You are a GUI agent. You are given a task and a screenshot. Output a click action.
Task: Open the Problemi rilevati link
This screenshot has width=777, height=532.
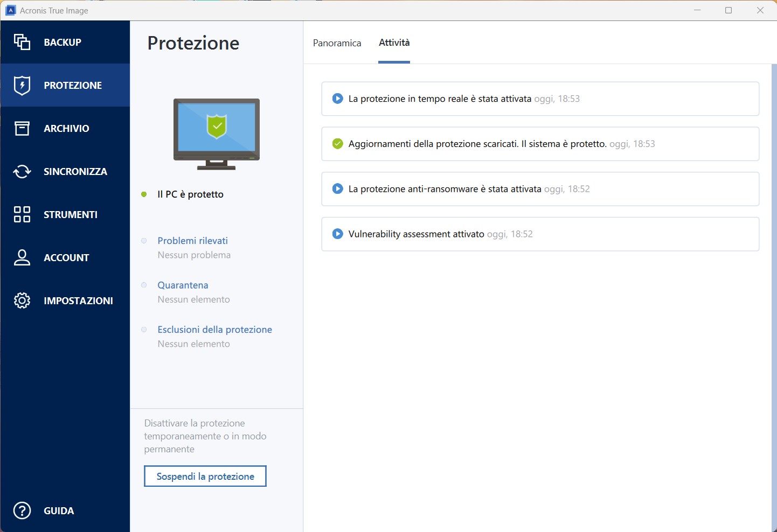coord(192,241)
